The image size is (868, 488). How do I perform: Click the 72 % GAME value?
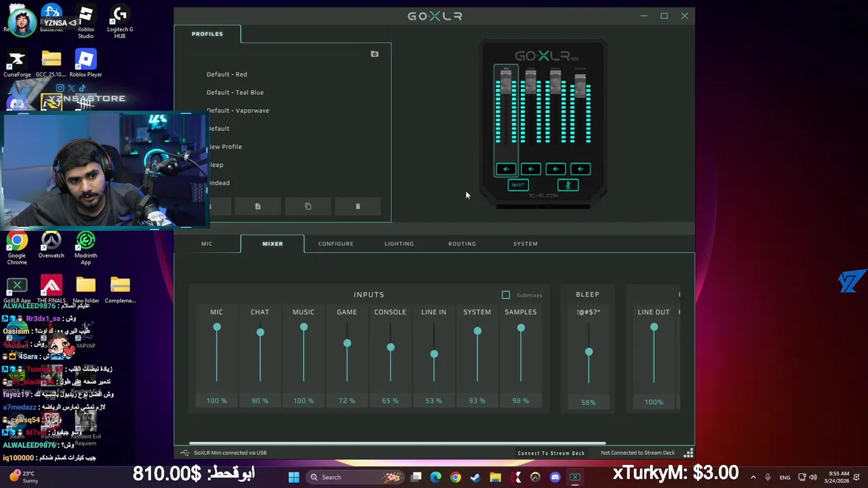point(347,401)
